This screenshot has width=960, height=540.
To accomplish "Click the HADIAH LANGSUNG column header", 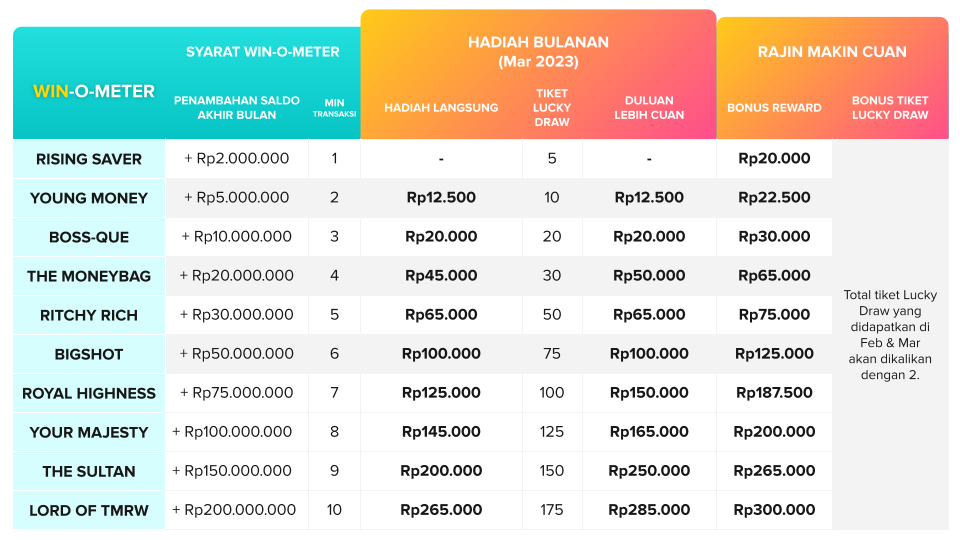I will coord(441,108).
